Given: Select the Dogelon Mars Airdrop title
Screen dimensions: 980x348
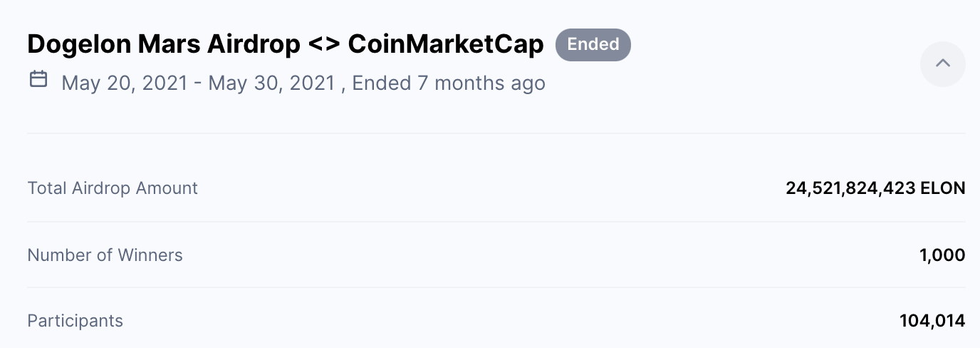Looking at the screenshot, I should point(164,45).
